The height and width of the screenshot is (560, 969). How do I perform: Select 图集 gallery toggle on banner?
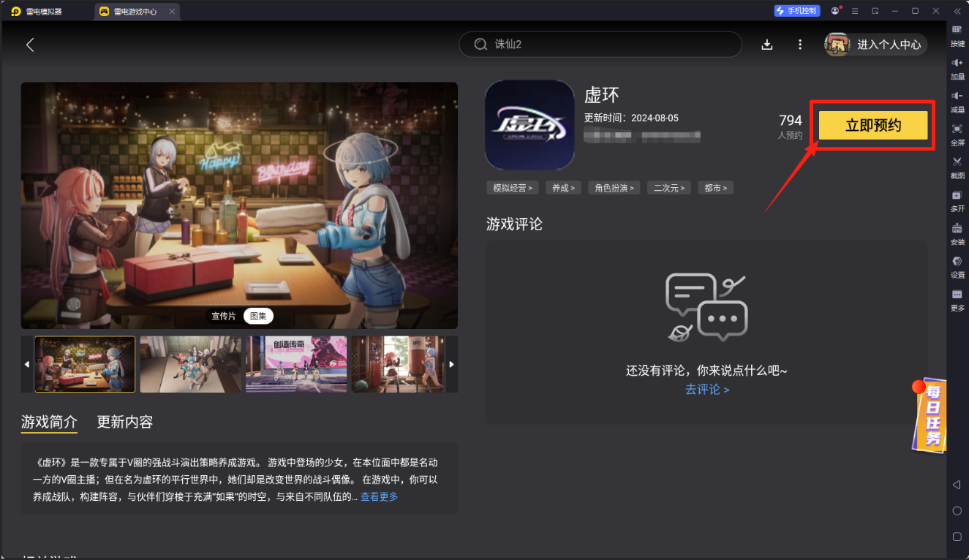click(258, 316)
